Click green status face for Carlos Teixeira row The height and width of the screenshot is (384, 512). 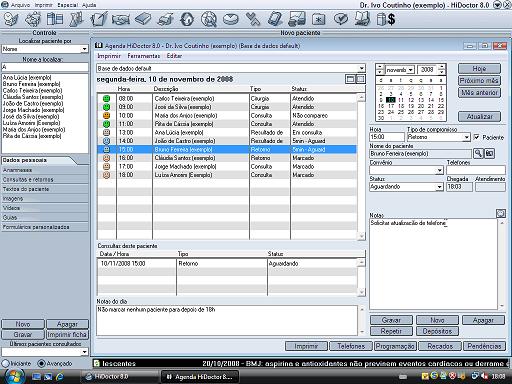pos(106,99)
